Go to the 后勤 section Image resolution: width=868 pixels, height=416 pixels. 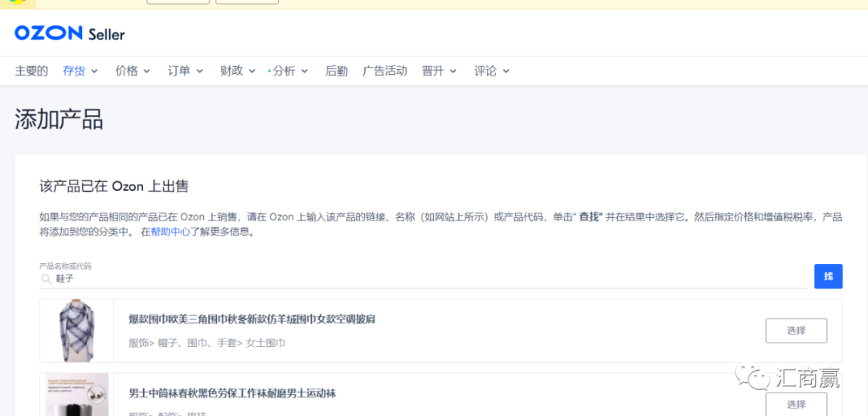(x=337, y=71)
